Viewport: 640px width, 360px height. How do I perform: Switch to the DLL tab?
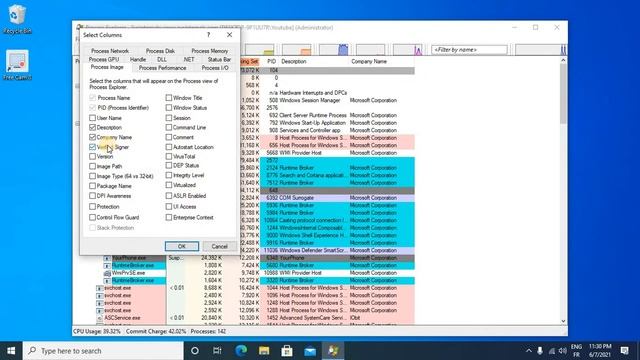(162, 60)
